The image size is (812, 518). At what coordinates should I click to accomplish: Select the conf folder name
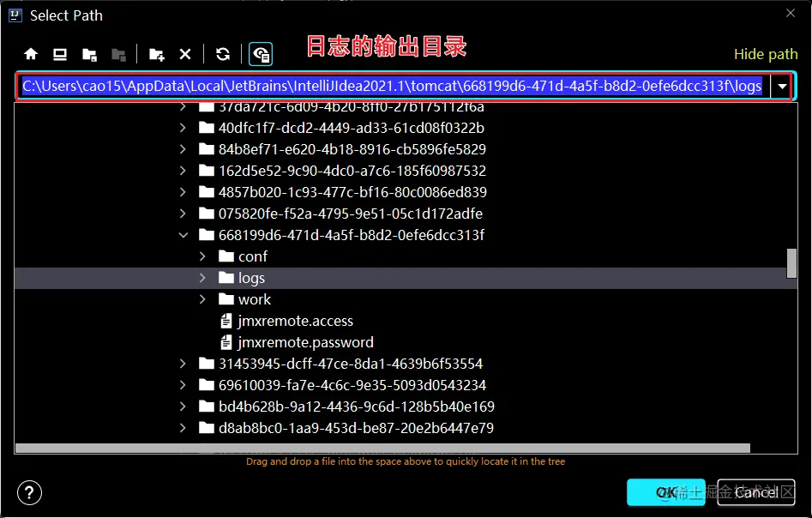pyautogui.click(x=253, y=256)
